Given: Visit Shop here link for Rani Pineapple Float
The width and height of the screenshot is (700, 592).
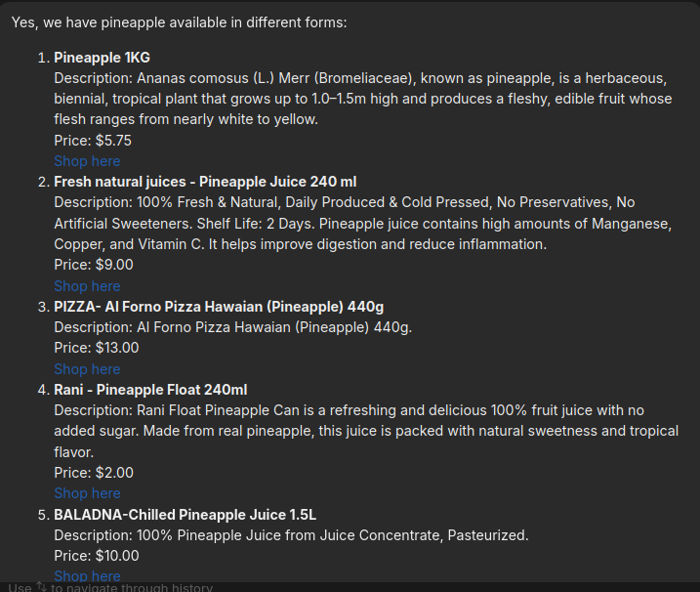Looking at the screenshot, I should 87,493.
